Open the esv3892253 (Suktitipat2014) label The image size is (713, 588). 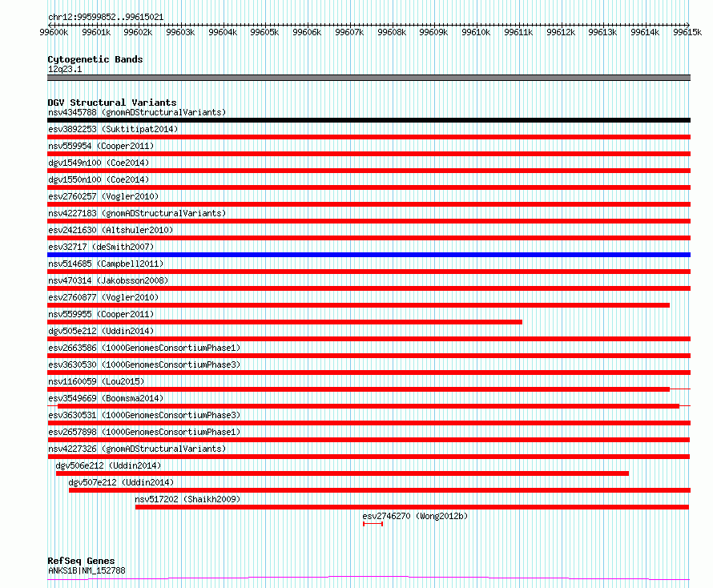[x=113, y=129]
